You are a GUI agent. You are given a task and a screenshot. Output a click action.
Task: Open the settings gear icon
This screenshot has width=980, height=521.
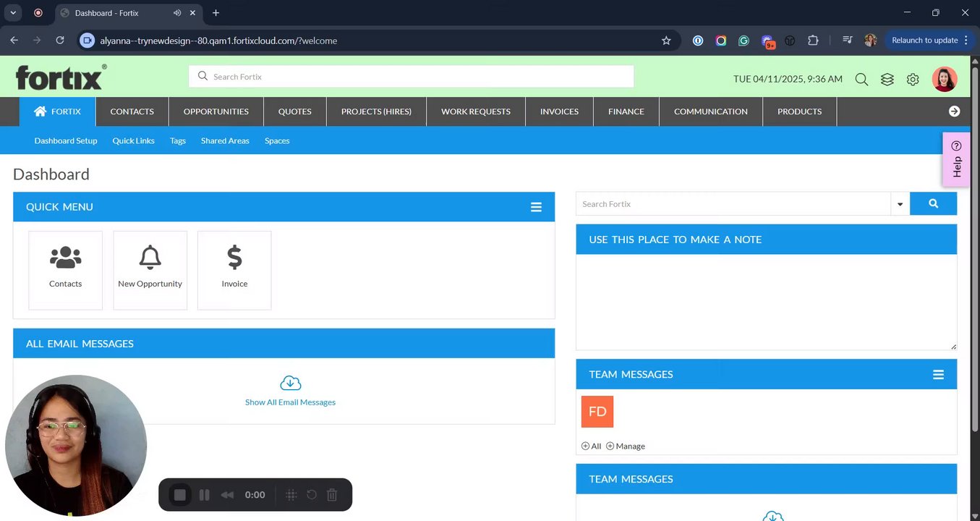913,80
